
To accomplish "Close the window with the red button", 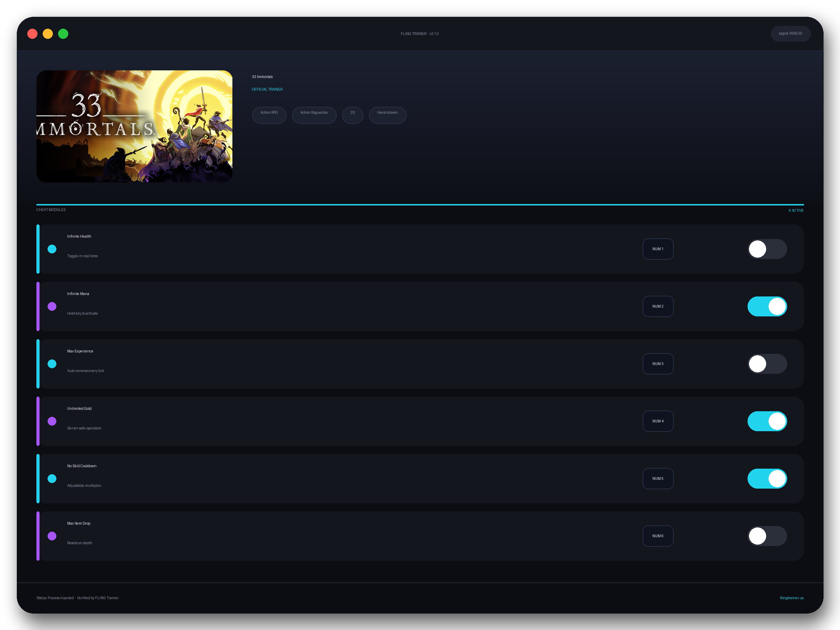I will tap(33, 34).
